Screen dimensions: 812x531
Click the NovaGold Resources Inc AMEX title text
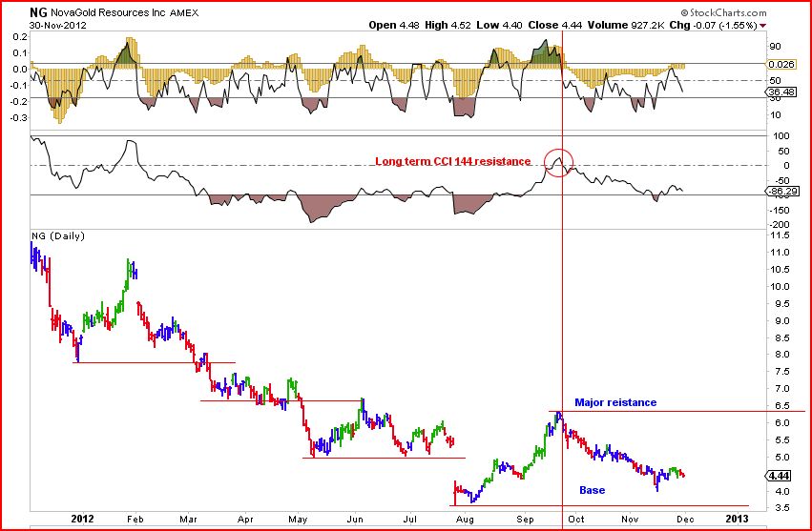click(x=125, y=13)
